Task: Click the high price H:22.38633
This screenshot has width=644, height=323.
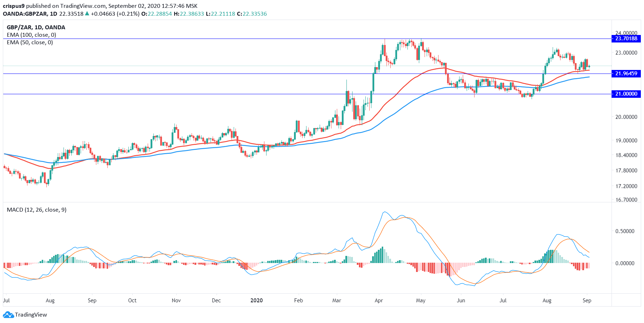Action: 189,14
